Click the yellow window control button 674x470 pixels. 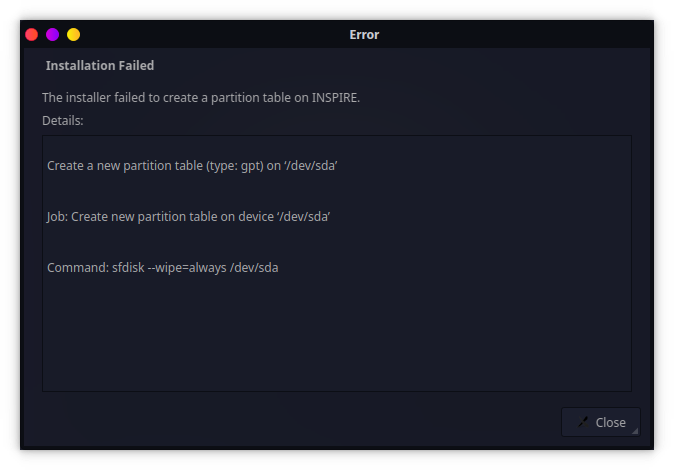(74, 34)
